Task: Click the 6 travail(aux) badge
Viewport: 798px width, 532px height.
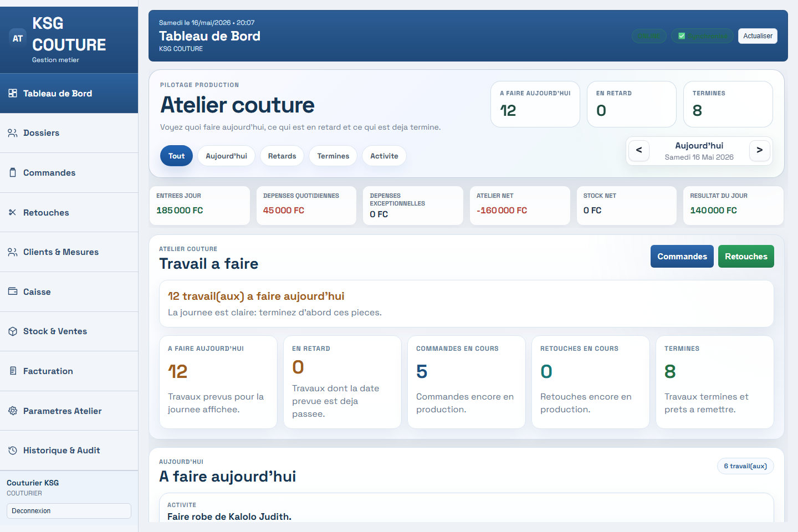Action: tap(745, 466)
